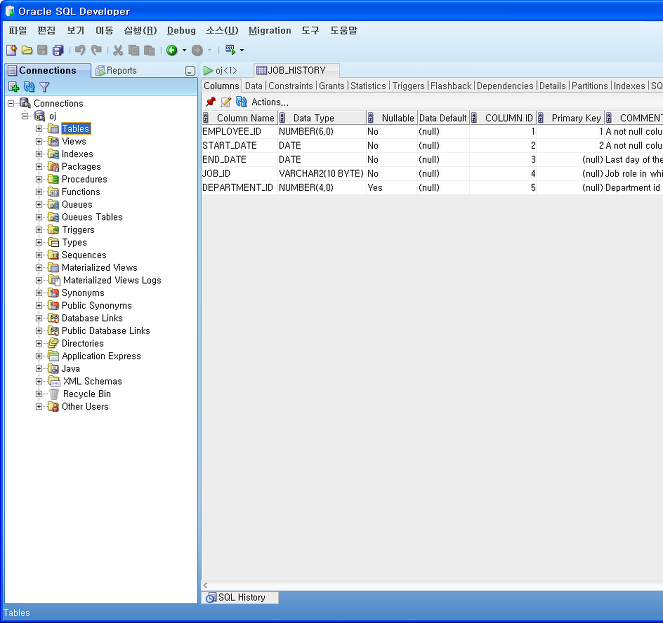The image size is (663, 623).
Task: Click the Undo toolbar icon
Action: click(80, 50)
